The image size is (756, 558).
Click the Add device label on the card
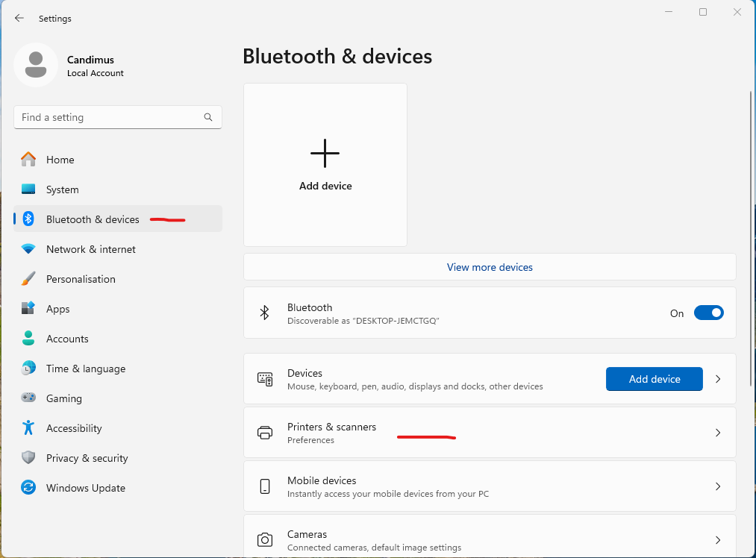point(325,186)
